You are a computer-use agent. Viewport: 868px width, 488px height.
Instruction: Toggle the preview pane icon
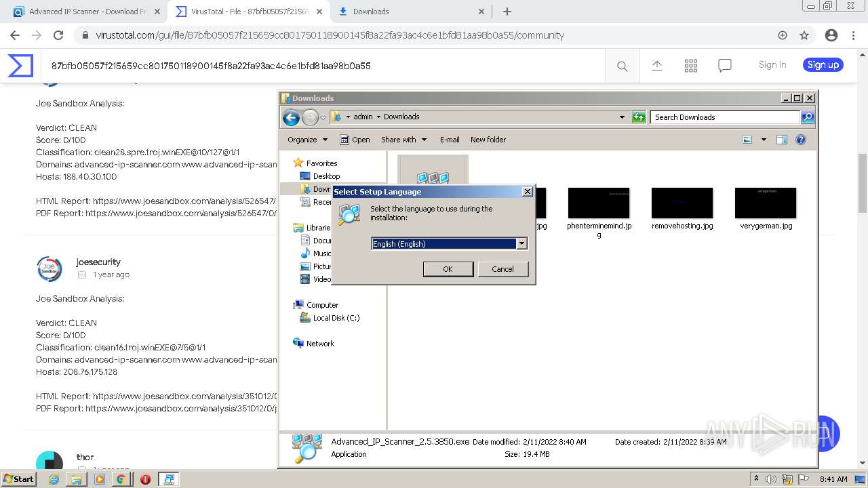[x=782, y=140]
